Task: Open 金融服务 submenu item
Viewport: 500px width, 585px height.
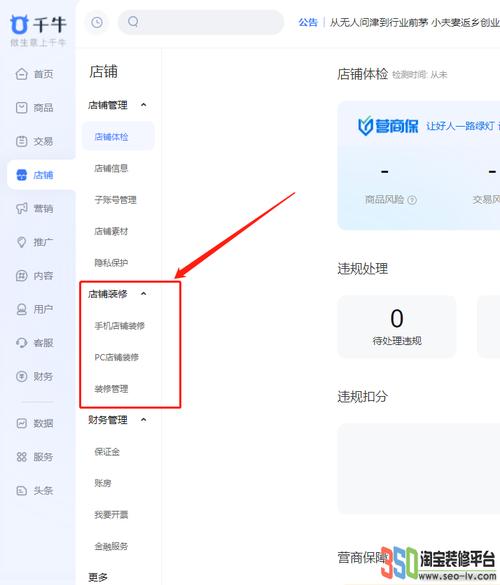Action: (111, 546)
